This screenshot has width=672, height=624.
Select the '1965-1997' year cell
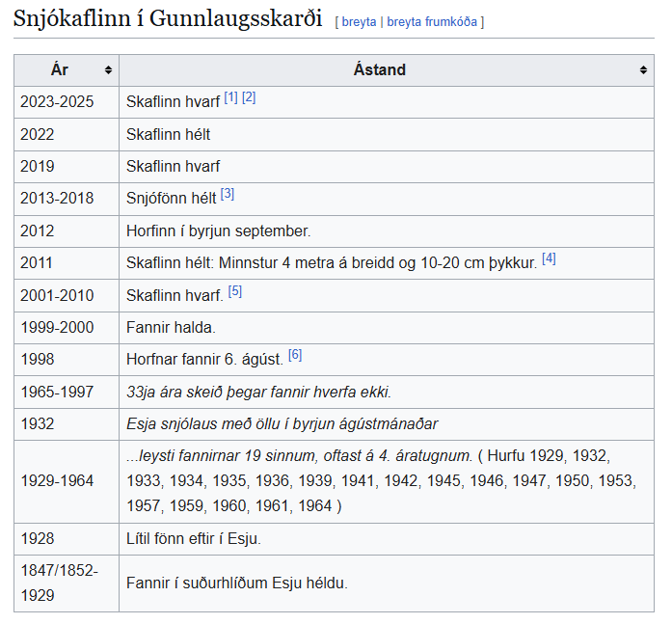click(67, 393)
